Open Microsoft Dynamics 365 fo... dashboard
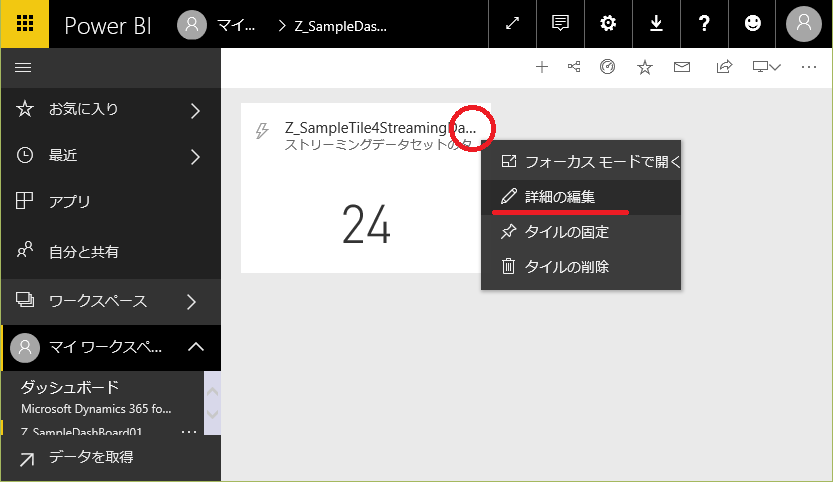 pyautogui.click(x=96, y=409)
